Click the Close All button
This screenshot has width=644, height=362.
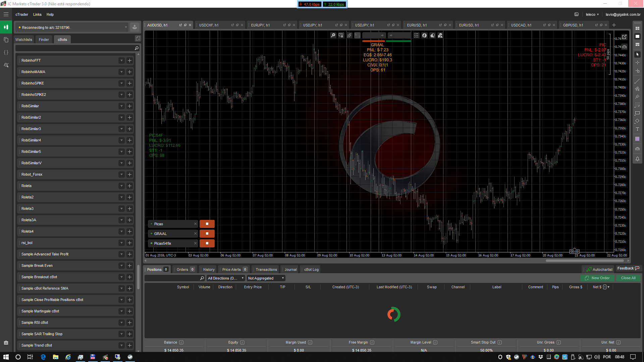pos(628,278)
